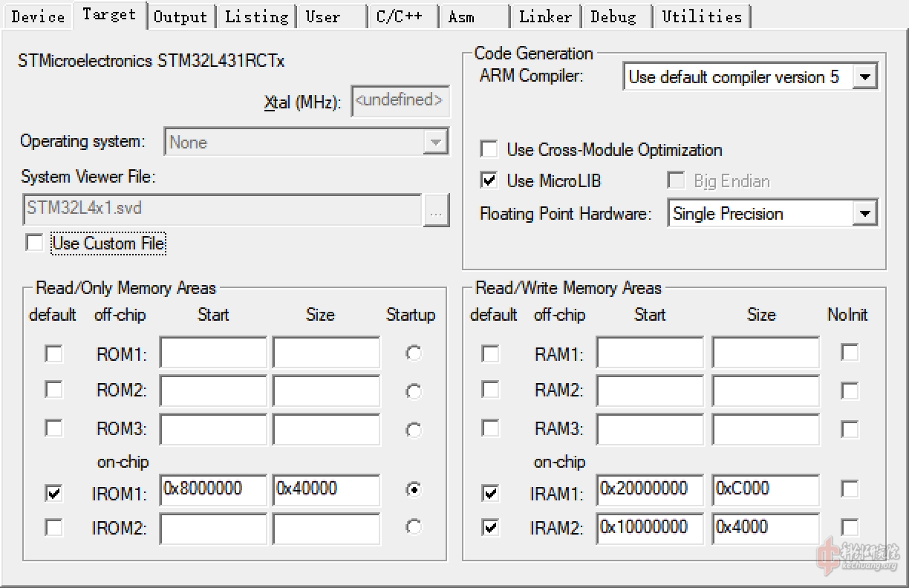Enable NoInit for RAM3
Image resolution: width=909 pixels, height=588 pixels.
[x=850, y=429]
